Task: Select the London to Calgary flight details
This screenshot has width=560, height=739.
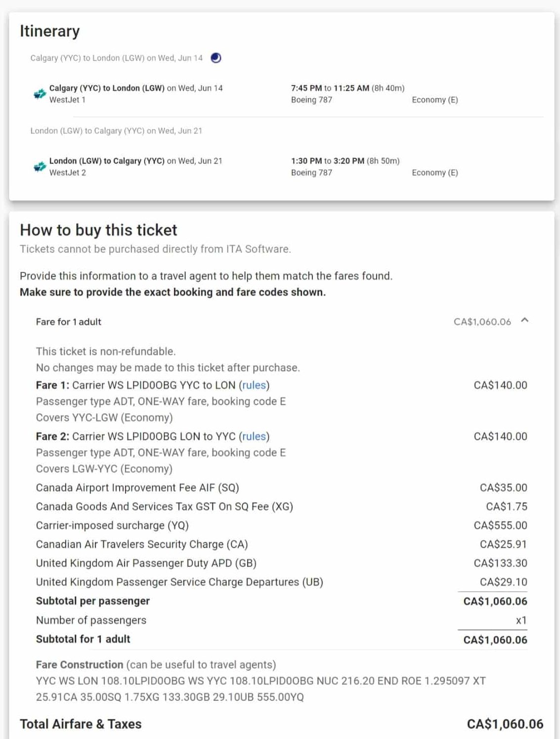Action: pos(136,161)
